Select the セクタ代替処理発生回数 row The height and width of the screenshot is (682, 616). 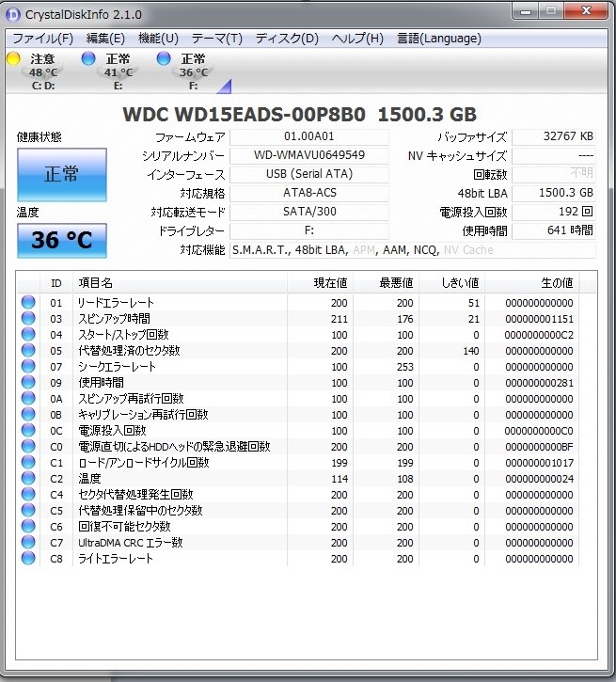[x=298, y=495]
